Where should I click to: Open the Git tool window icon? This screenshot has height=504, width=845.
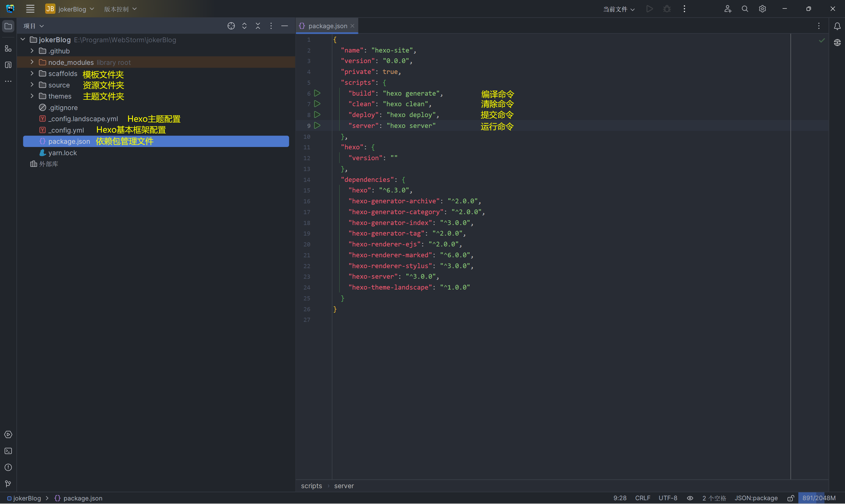coord(8,484)
